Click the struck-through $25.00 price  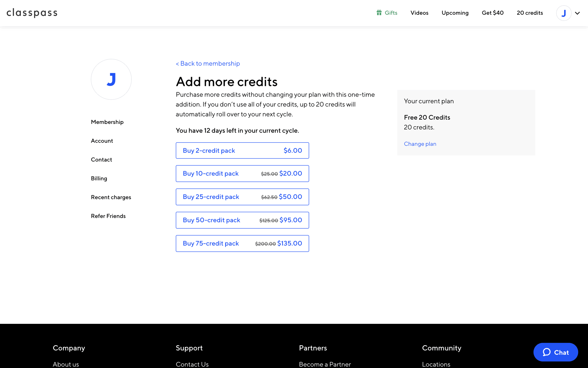tap(269, 174)
